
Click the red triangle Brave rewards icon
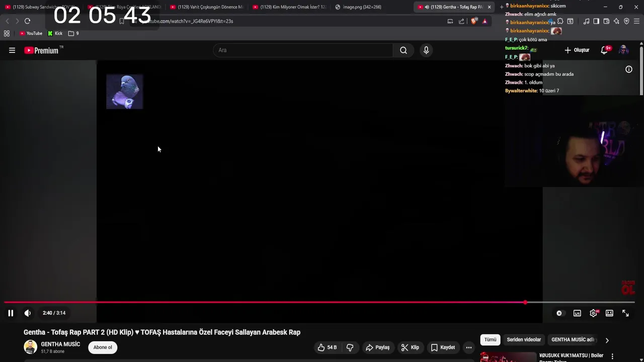[485, 21]
